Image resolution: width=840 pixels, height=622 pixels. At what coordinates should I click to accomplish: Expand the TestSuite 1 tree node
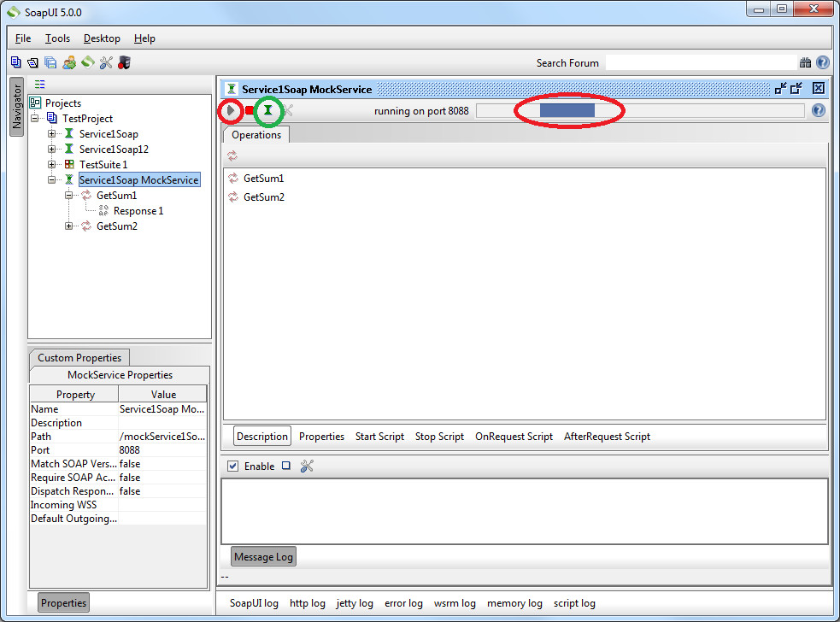pyautogui.click(x=51, y=165)
